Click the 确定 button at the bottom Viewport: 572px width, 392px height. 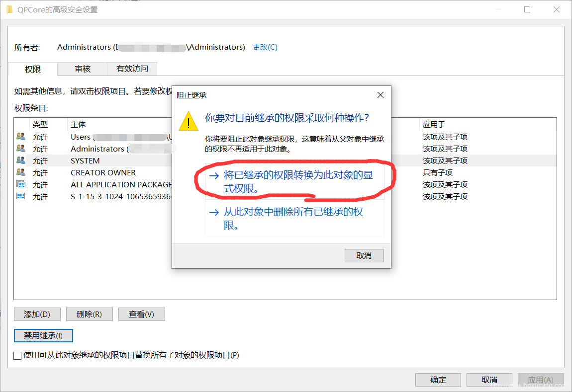coord(438,380)
